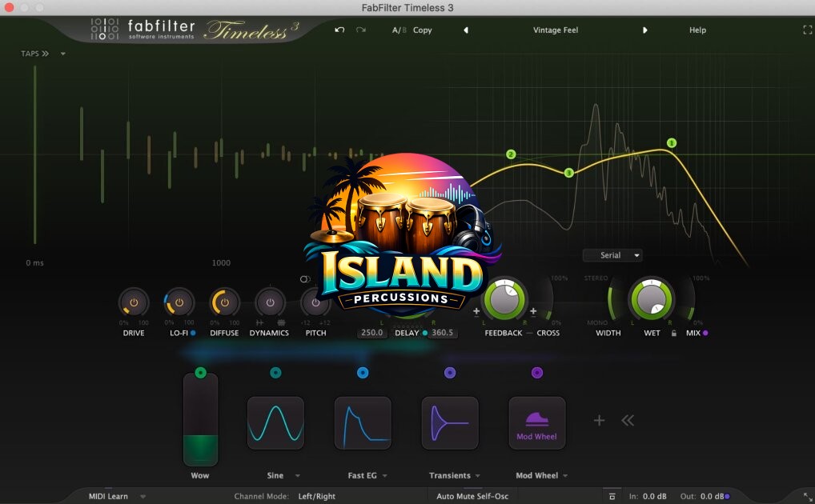Click the Fast EG source dot
The height and width of the screenshot is (504, 815).
[x=363, y=373]
